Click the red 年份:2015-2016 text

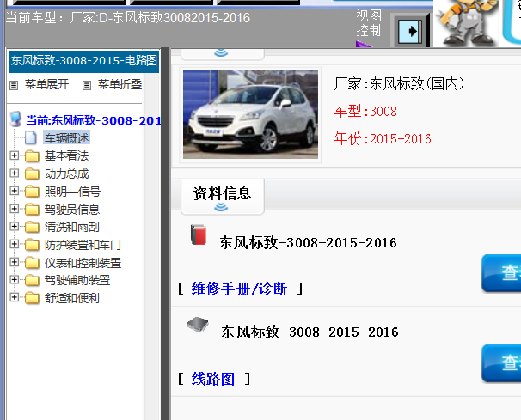pos(383,139)
